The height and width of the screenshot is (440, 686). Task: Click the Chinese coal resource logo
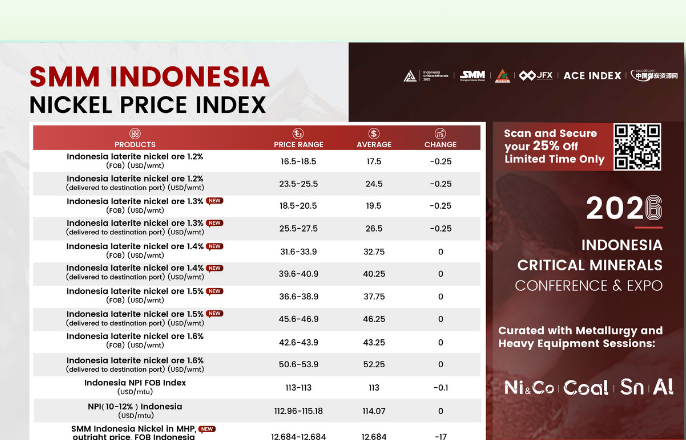[654, 76]
